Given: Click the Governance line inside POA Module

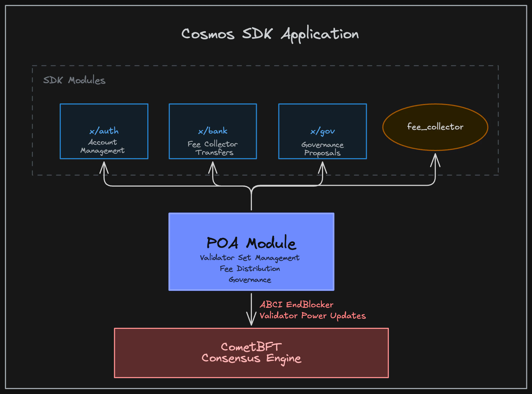Looking at the screenshot, I should pyautogui.click(x=250, y=280).
